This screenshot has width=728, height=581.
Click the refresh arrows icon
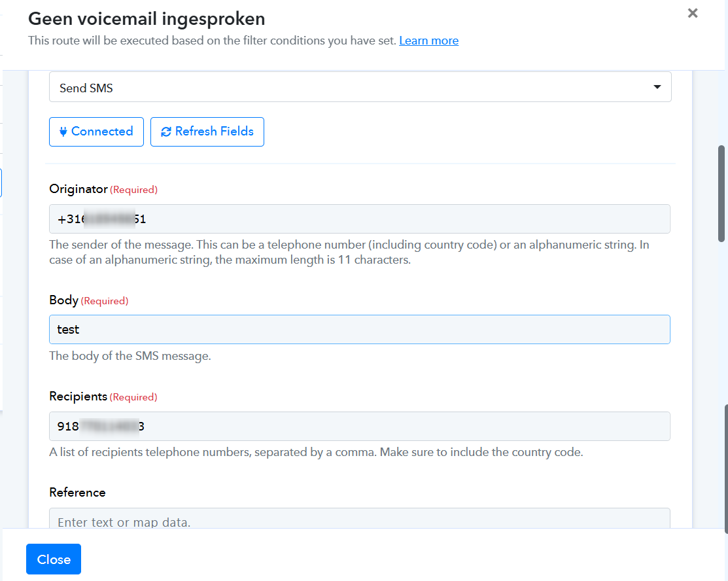click(x=165, y=132)
